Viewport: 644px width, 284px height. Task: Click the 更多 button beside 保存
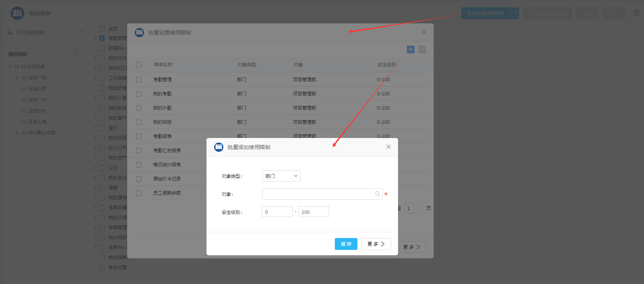click(376, 244)
